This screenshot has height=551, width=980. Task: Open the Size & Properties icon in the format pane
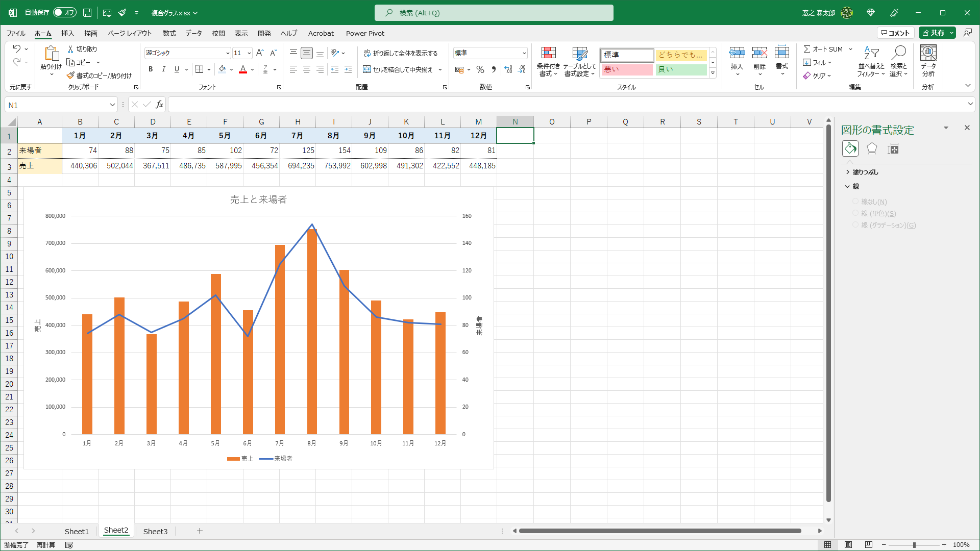click(893, 148)
